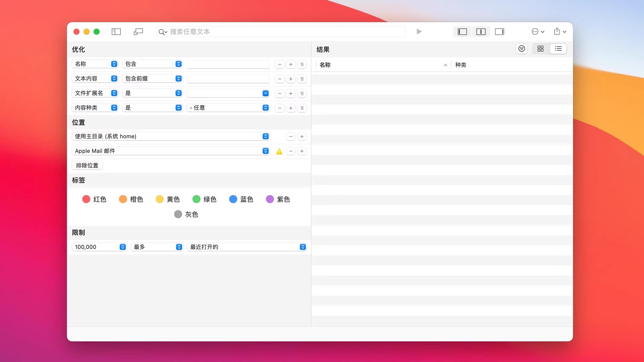Switch results to list view
Screen dimensions: 644x362
[558, 49]
